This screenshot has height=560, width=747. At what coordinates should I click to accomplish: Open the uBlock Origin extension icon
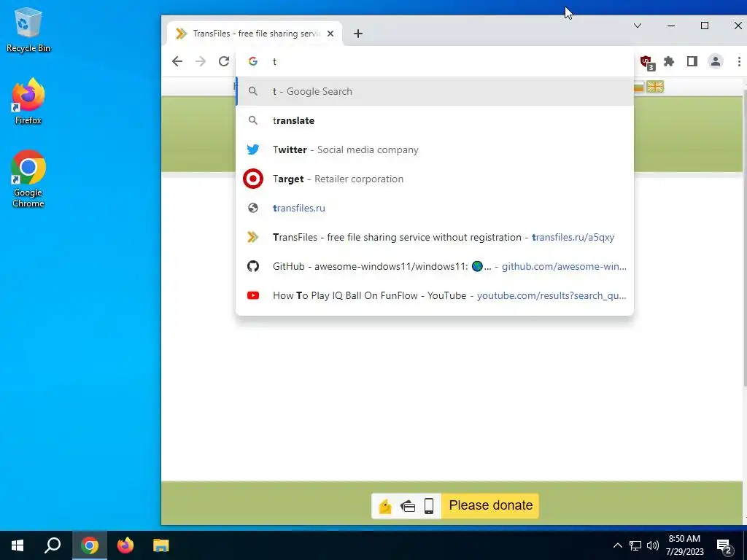pyautogui.click(x=647, y=62)
